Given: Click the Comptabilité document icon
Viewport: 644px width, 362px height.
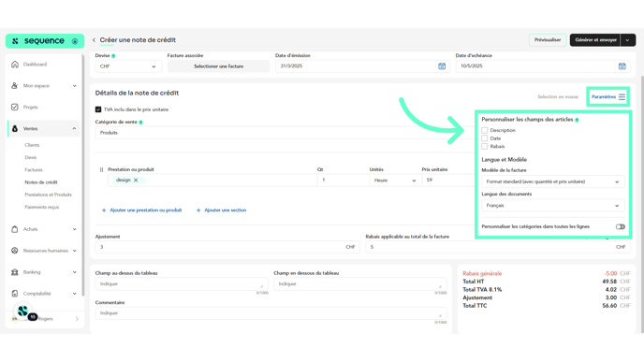Looking at the screenshot, I should click(x=15, y=293).
